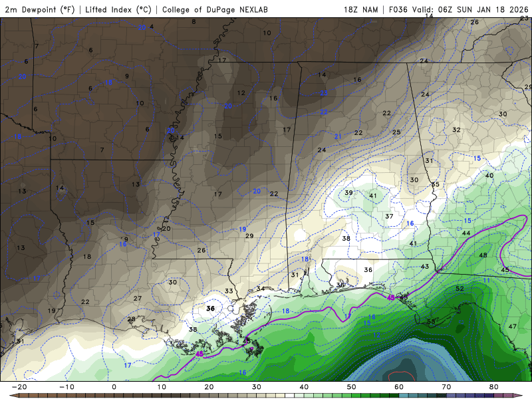Click the '70' color scale label
532x399 pixels.
click(x=446, y=387)
